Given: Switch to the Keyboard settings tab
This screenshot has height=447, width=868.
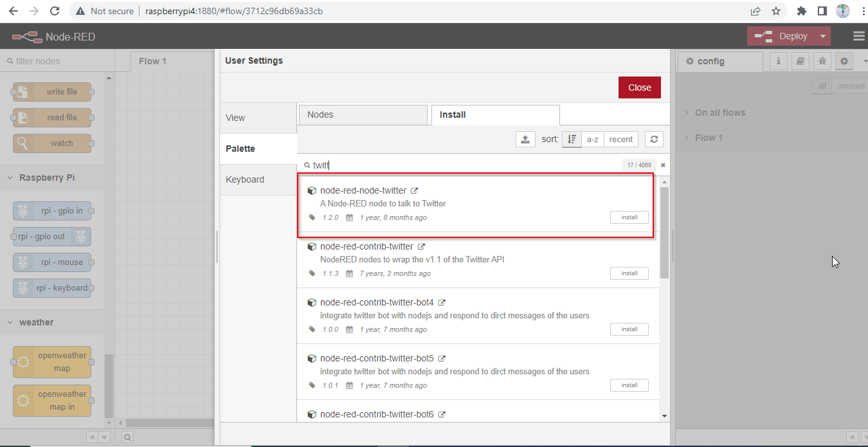Looking at the screenshot, I should tap(244, 179).
